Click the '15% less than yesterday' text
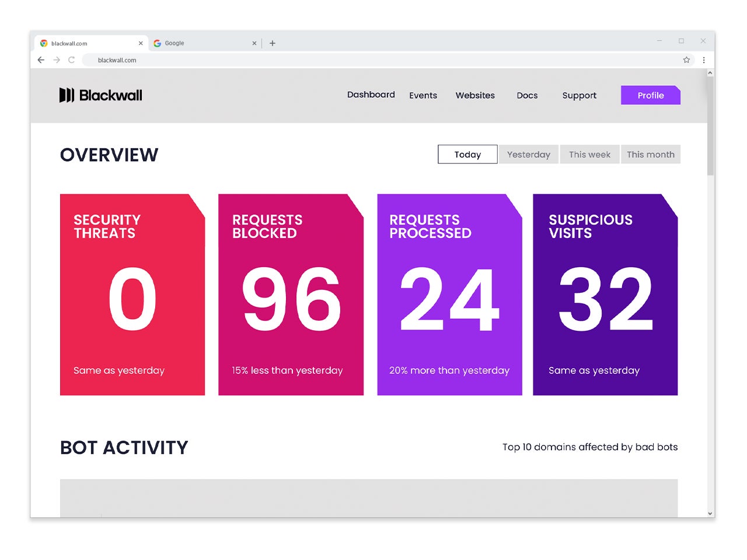Image resolution: width=747 pixels, height=560 pixels. 287,370
